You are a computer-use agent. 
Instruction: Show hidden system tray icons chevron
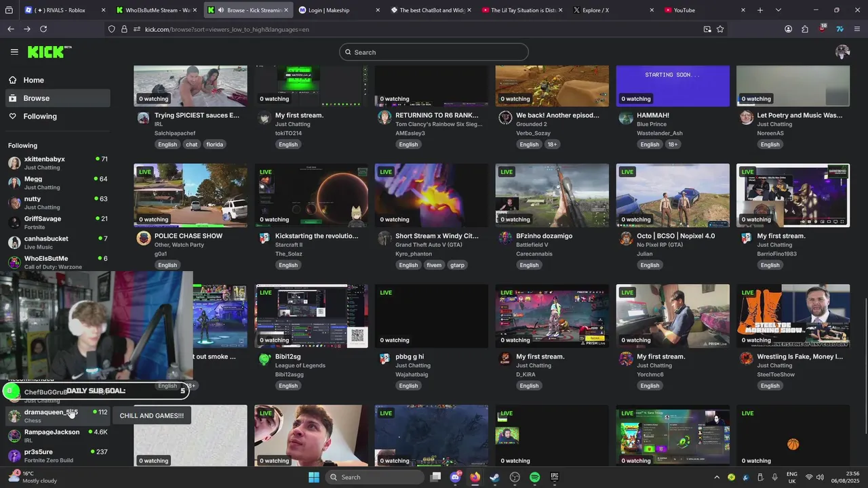pyautogui.click(x=717, y=477)
